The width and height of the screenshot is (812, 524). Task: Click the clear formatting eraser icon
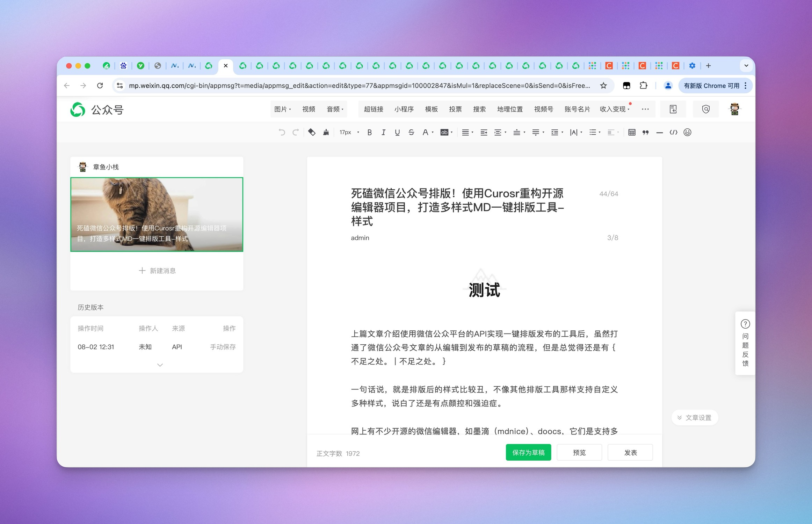point(312,132)
